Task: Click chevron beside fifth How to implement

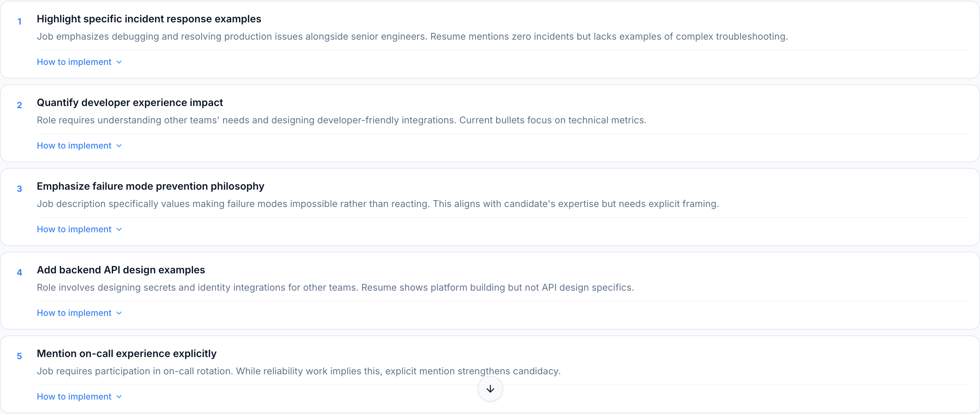Action: coord(119,397)
